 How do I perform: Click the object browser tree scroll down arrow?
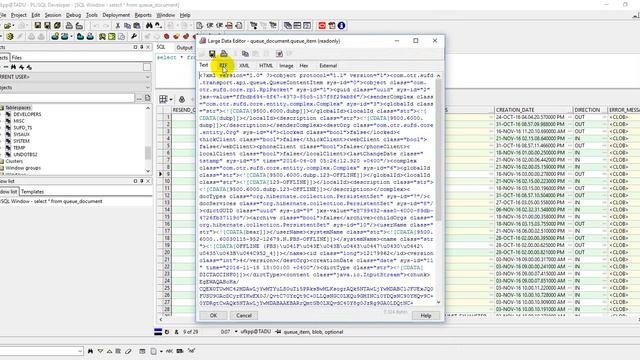(148, 171)
